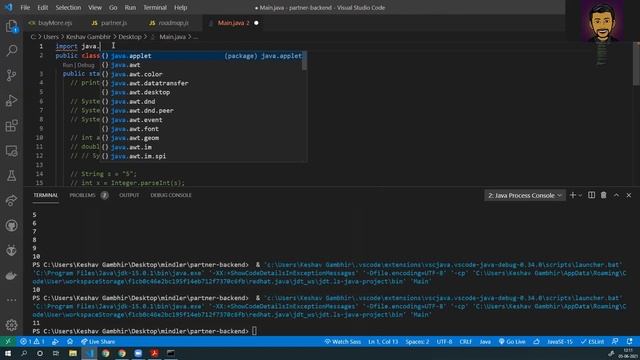Screen dimensions: 640x360
Task: Change the Java language mode in status bar
Action: 485,342
